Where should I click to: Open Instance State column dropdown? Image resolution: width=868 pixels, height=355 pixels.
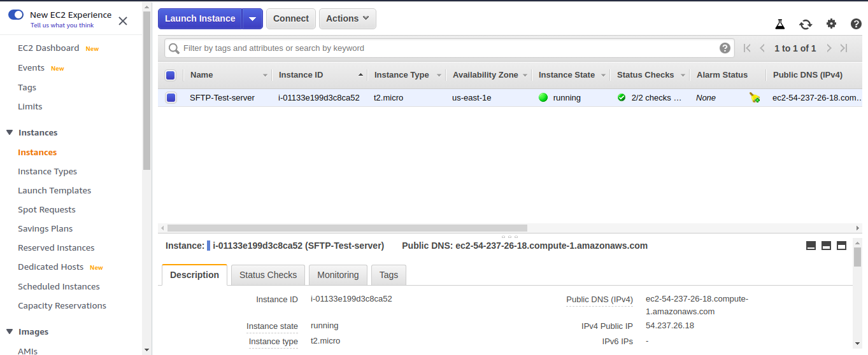tap(602, 75)
